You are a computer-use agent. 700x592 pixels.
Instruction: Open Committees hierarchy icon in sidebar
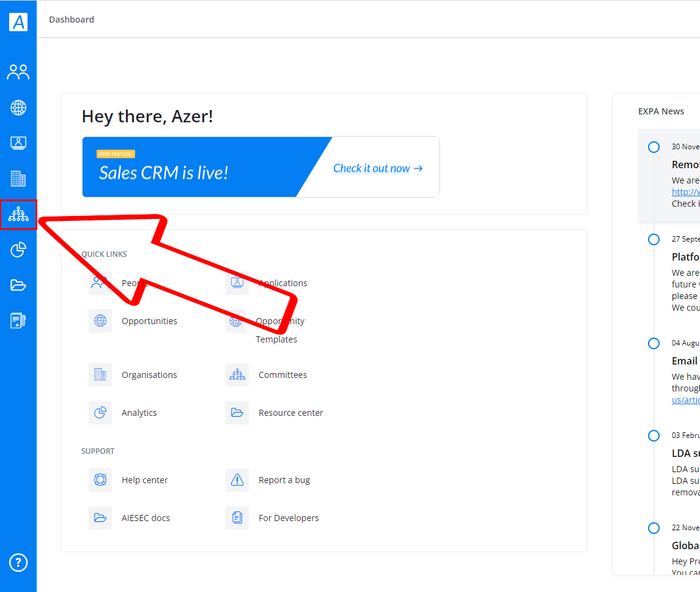pyautogui.click(x=18, y=214)
